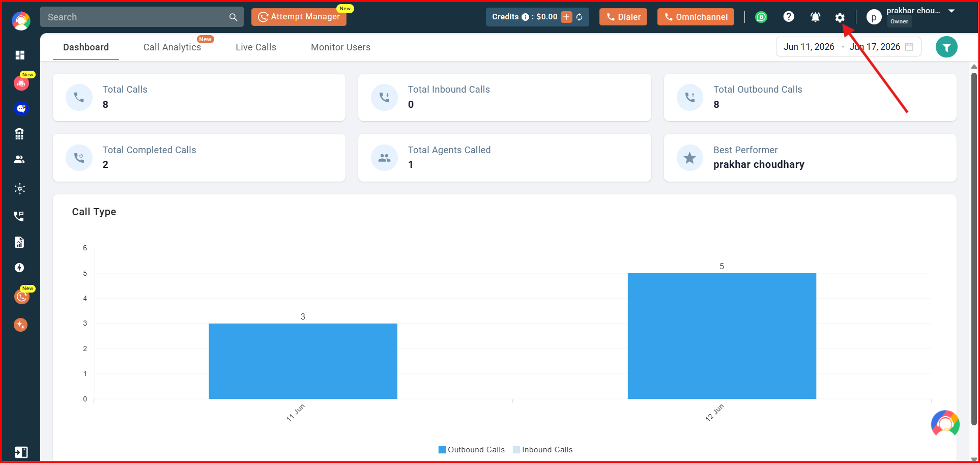Click the Total Completed Calls card
Image resolution: width=980 pixels, height=463 pixels.
point(199,158)
